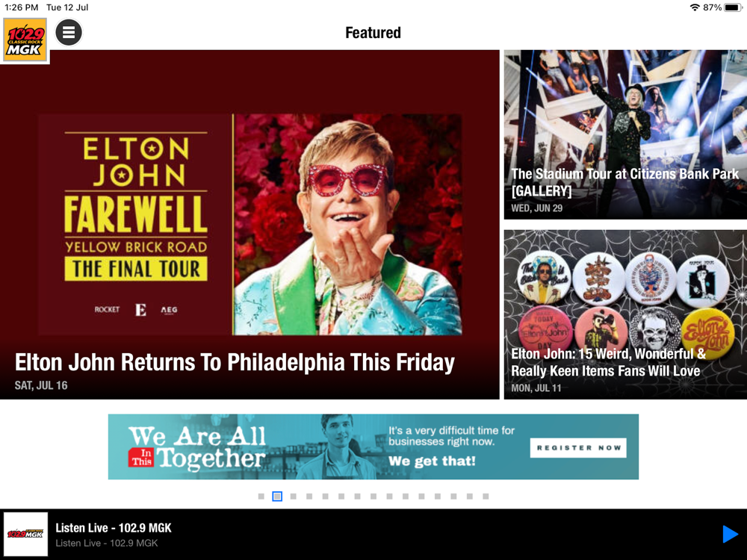The height and width of the screenshot is (560, 747).
Task: Open The Stadium Tour at Citizens Bank Park gallery
Action: pos(625,134)
